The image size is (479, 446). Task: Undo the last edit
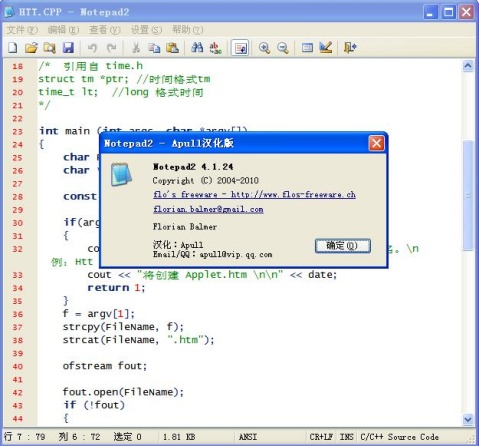tap(92, 48)
